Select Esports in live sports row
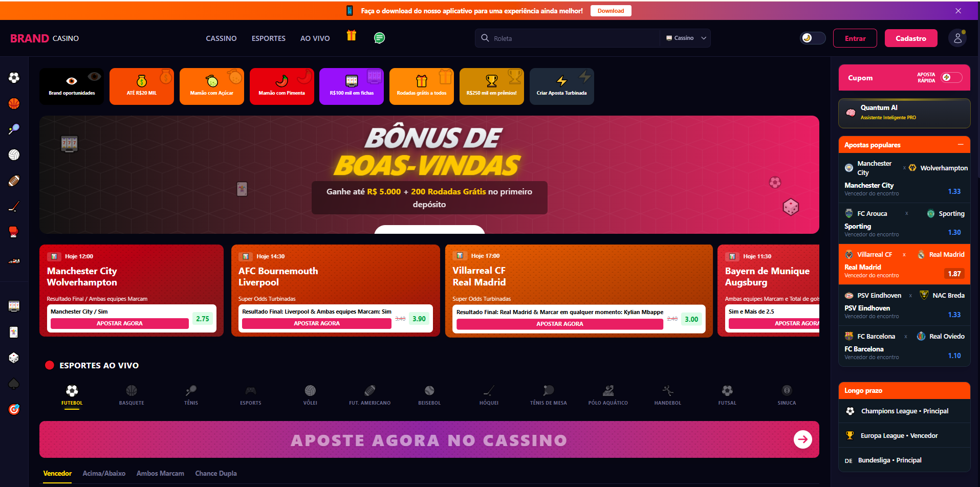This screenshot has width=980, height=487. [251, 395]
